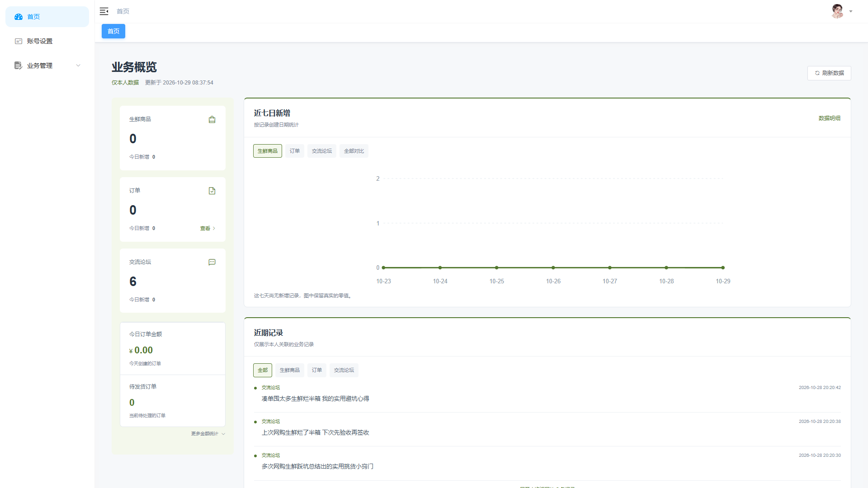
Task: Select 订单 filter in 近期记录
Action: (x=317, y=370)
